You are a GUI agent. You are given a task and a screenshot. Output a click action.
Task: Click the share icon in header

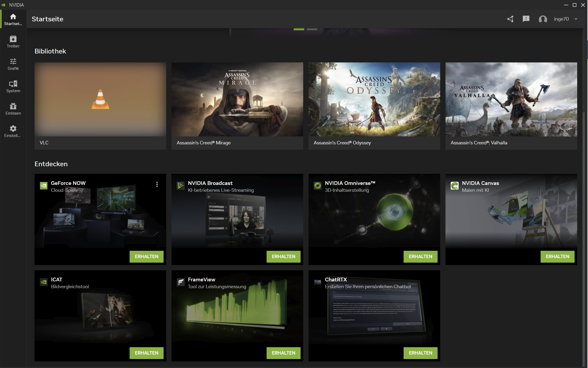(510, 19)
